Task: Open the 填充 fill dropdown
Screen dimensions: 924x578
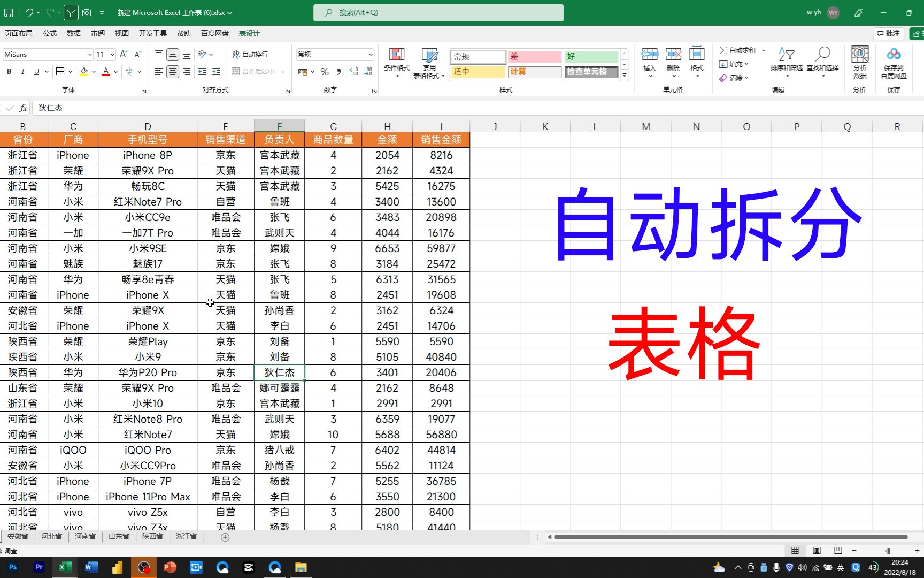Action: (x=733, y=64)
